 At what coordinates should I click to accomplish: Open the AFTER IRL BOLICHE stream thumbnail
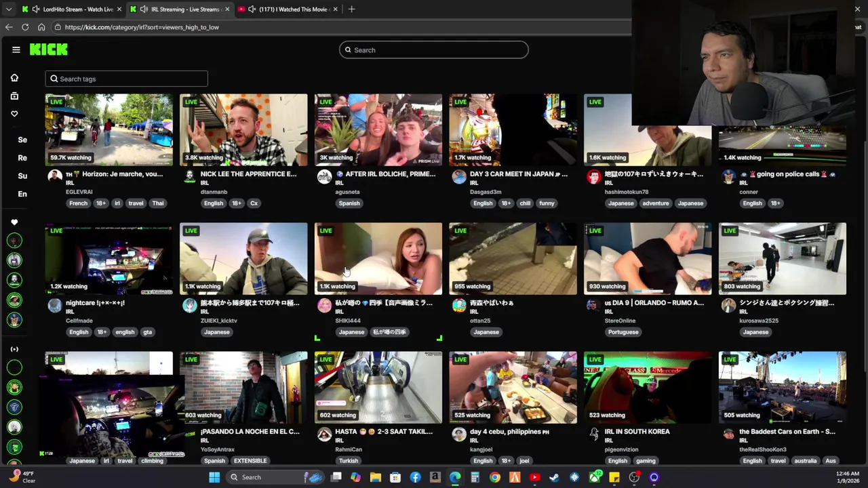tap(378, 129)
